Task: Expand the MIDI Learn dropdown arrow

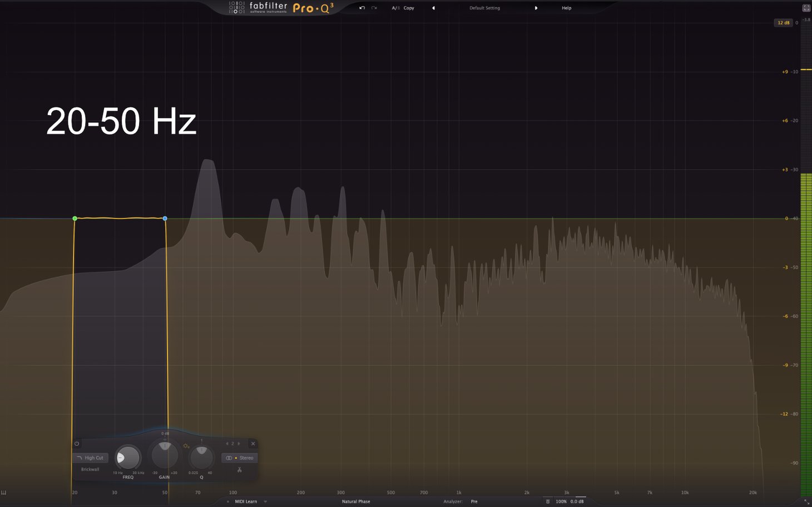Action: pos(265,501)
